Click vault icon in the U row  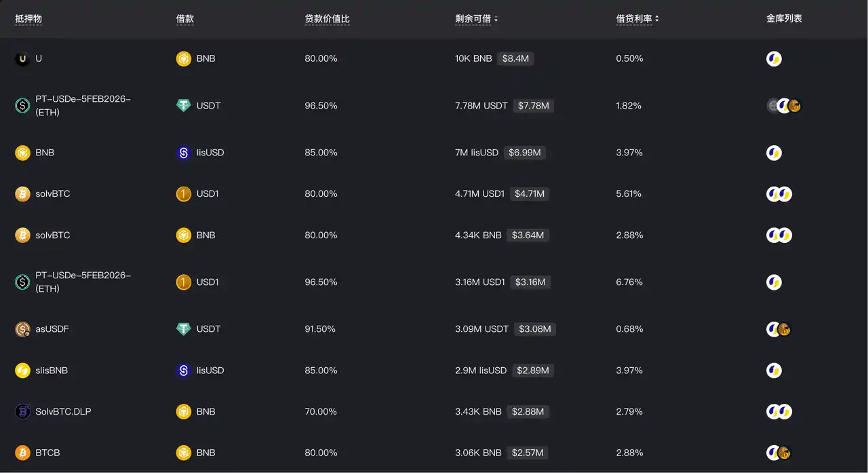(774, 59)
